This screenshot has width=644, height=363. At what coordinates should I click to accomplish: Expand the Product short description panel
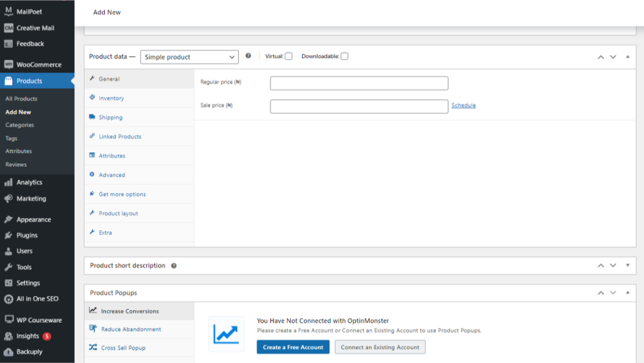point(628,266)
